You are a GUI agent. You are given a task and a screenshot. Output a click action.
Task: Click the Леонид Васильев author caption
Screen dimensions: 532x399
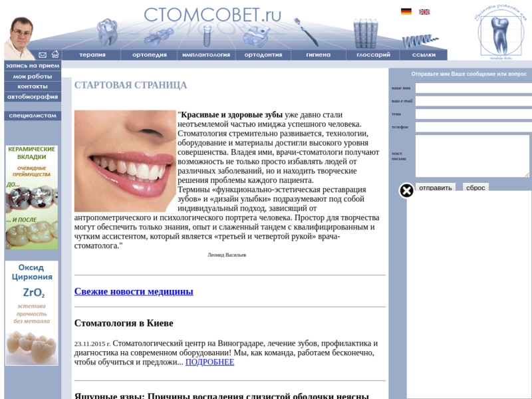click(x=227, y=255)
